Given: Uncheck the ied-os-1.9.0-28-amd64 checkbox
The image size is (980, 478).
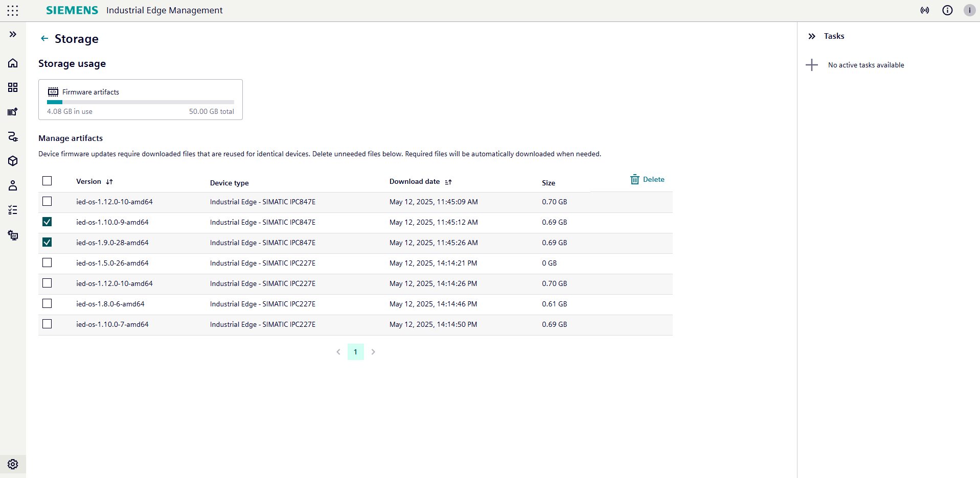Looking at the screenshot, I should pos(47,242).
